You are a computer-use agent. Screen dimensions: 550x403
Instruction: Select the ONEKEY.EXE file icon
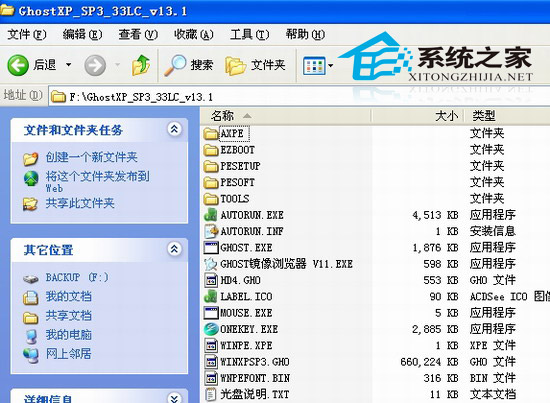(211, 329)
